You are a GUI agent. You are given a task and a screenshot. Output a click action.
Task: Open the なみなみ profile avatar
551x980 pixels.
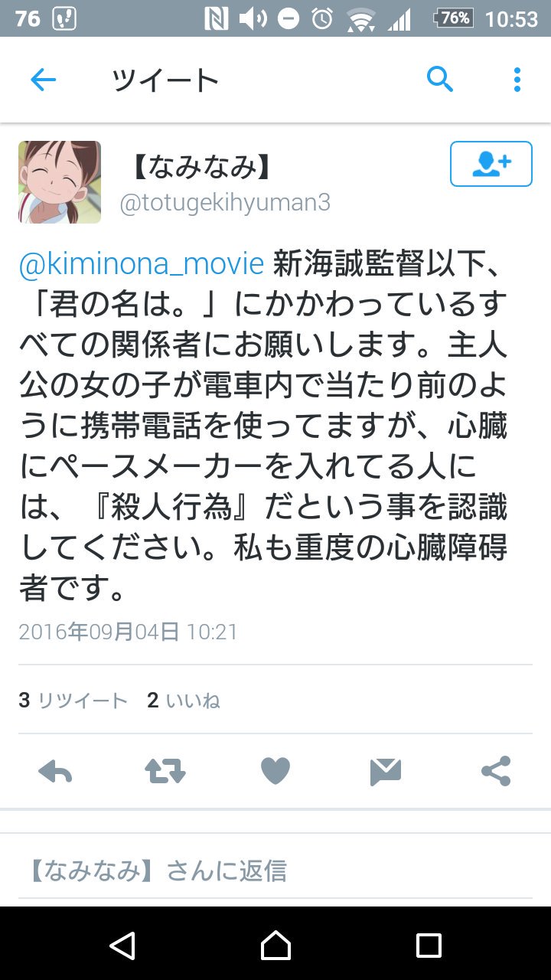(x=60, y=182)
